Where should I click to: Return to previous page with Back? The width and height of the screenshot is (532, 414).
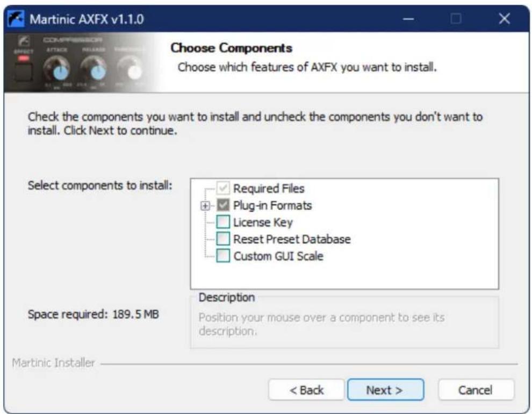306,390
